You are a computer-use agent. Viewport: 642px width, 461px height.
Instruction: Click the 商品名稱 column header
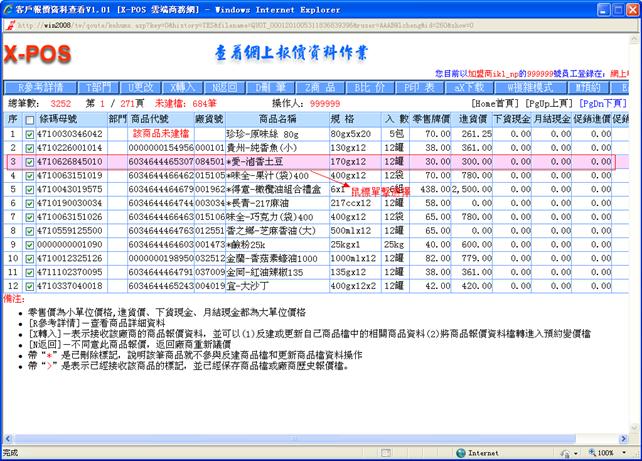(275, 119)
